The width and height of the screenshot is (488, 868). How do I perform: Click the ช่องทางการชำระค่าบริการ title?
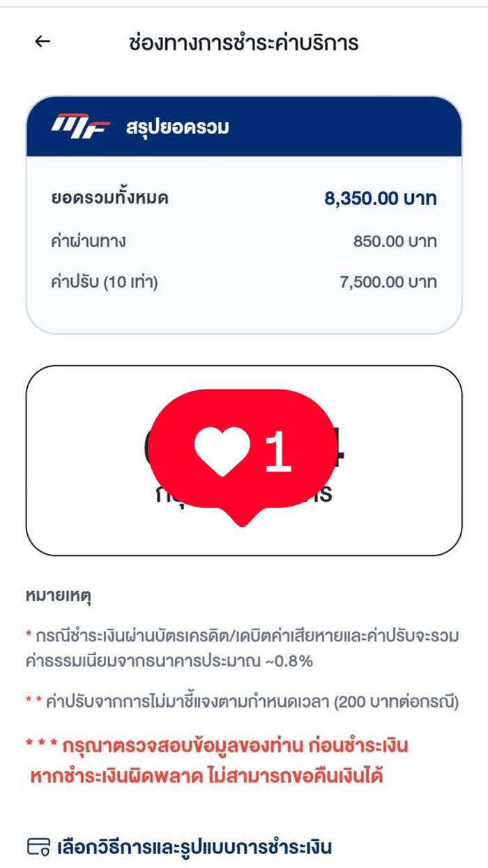[x=244, y=42]
